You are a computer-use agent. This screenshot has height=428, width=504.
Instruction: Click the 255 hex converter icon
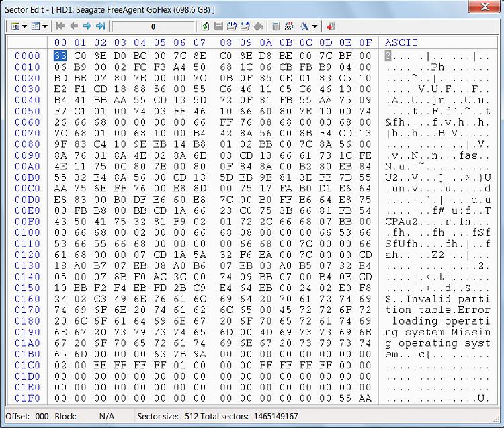(289, 26)
